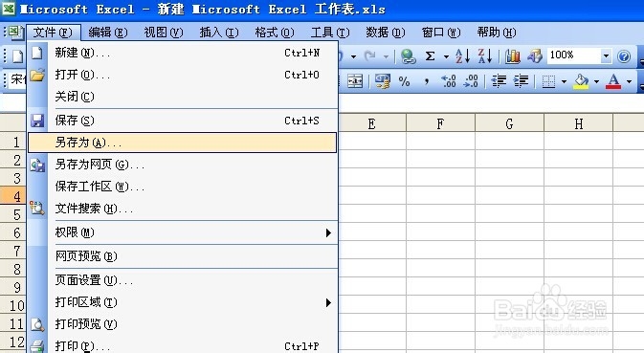Apply Fill Color paint bucket
Viewport: 644px width, 353px height.
point(581,81)
